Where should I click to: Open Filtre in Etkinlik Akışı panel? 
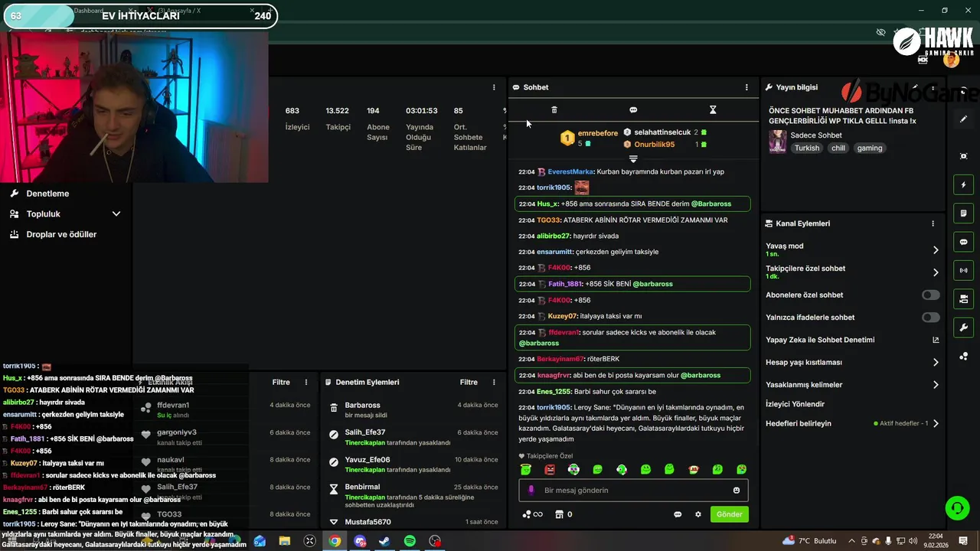pyautogui.click(x=281, y=382)
